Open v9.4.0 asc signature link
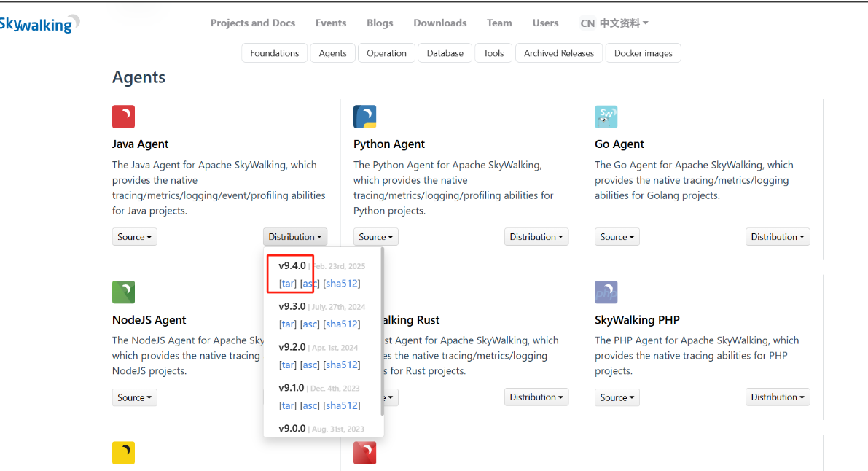The image size is (868, 471). click(310, 283)
